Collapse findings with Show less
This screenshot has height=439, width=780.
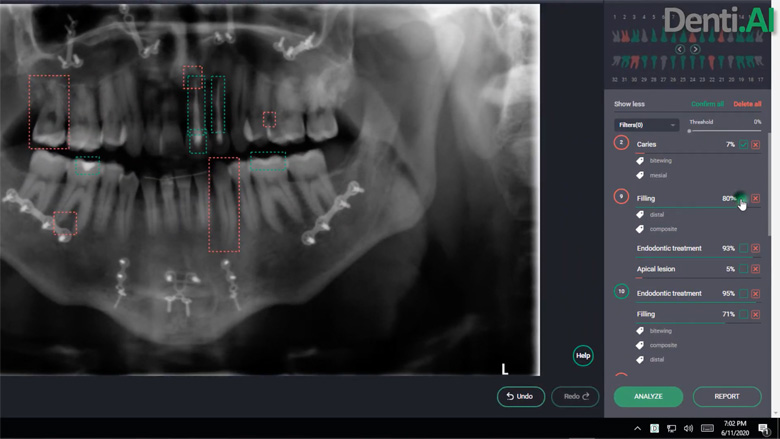click(x=629, y=104)
